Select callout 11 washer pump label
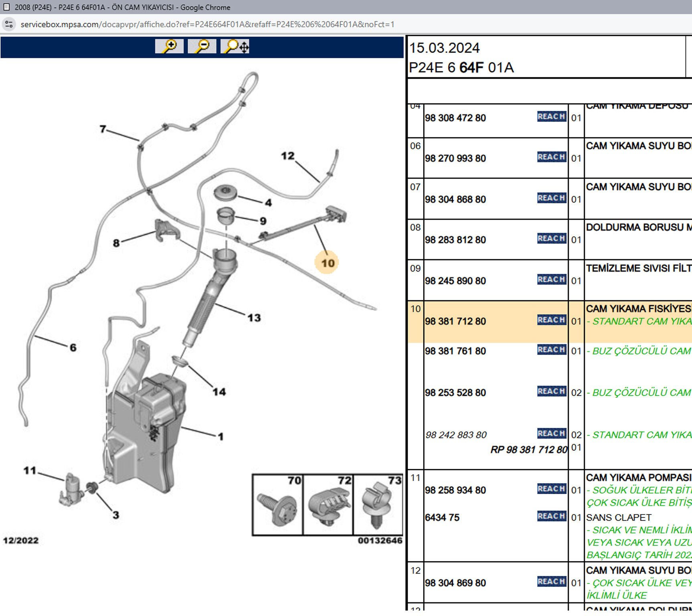Screen dimensions: 692x616 point(30,471)
